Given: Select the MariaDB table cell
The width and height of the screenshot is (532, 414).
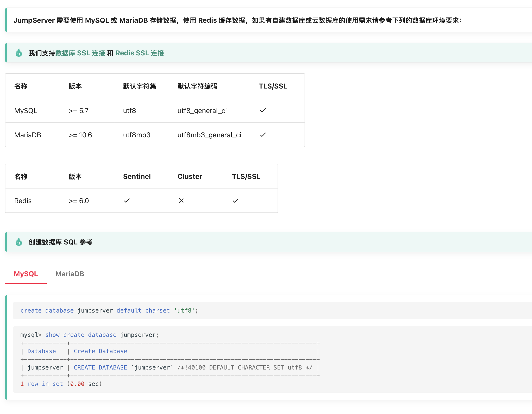Looking at the screenshot, I should pyautogui.click(x=27, y=135).
